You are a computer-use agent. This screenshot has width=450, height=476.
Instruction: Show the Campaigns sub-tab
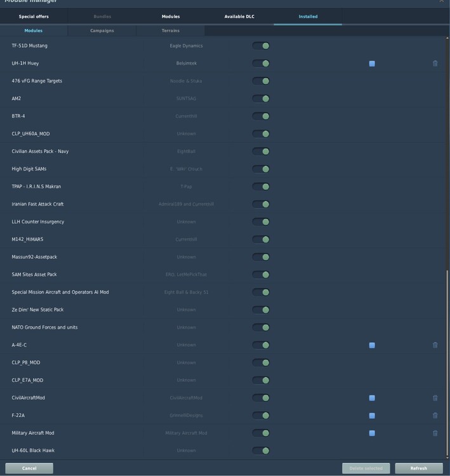point(102,30)
